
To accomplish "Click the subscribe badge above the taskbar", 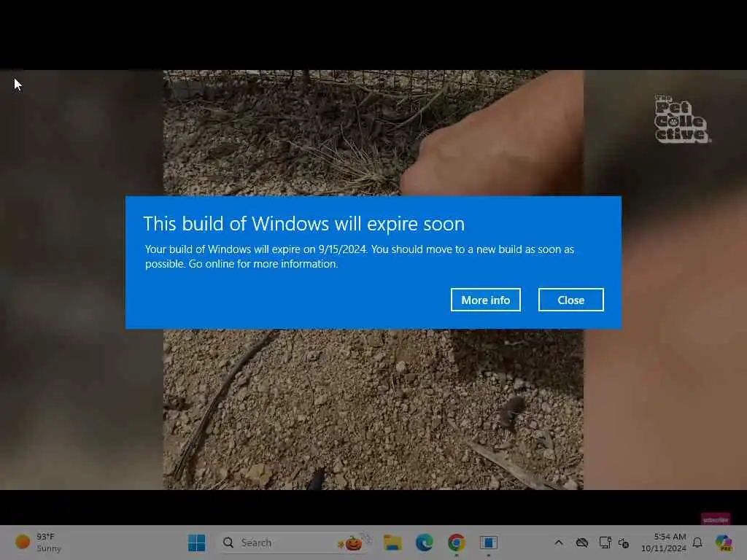I will 716,519.
